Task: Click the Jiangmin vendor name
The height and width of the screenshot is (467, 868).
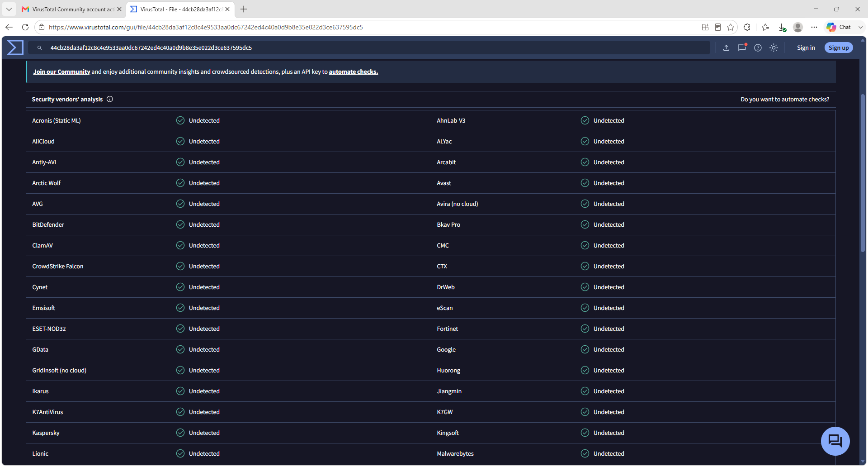Action: (x=449, y=391)
